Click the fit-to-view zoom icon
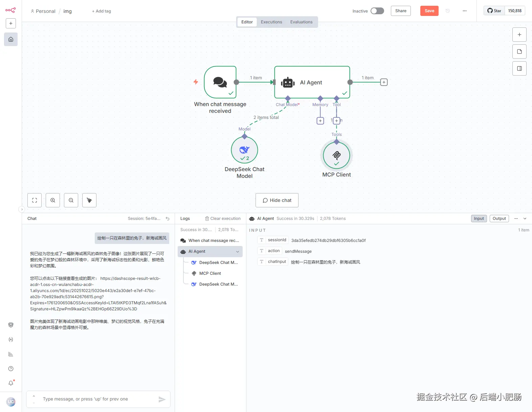 35,200
